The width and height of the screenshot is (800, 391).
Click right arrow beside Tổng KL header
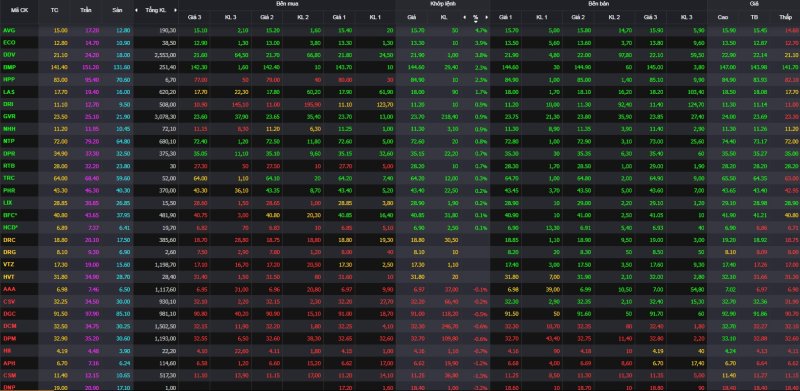pyautogui.click(x=175, y=10)
